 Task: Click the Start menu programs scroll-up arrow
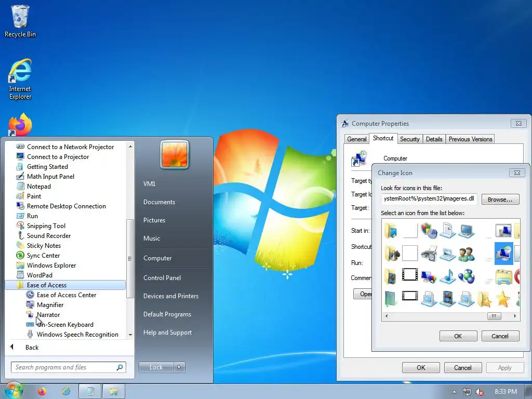pyautogui.click(x=130, y=147)
